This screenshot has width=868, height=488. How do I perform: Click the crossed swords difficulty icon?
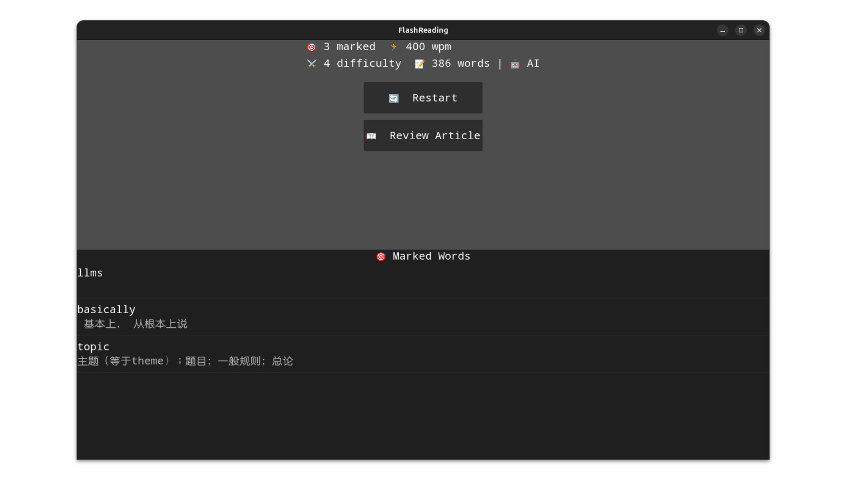click(x=311, y=64)
